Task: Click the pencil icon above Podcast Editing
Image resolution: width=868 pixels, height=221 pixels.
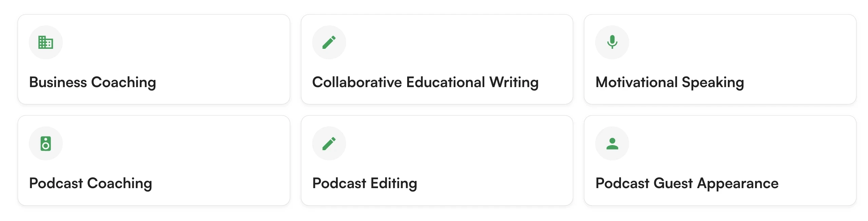Action: (x=329, y=143)
